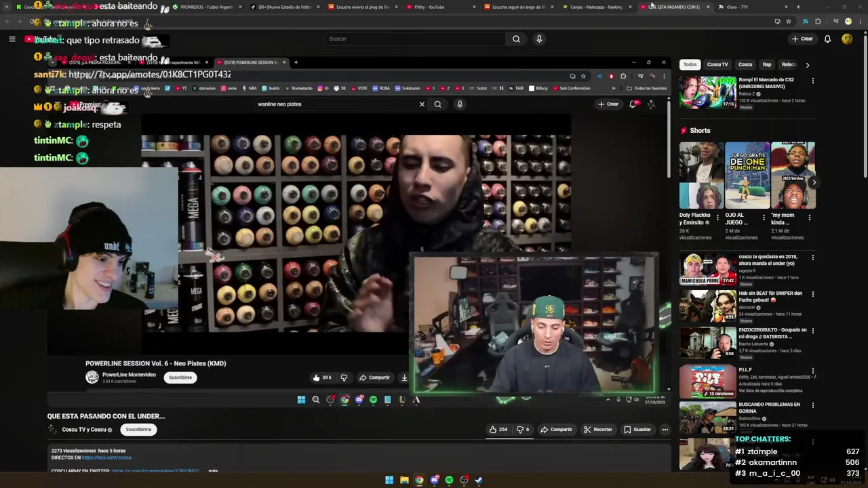Open the Coscu TV y Coscu channel avatar
Screen dimensions: 868x488
coord(52,429)
